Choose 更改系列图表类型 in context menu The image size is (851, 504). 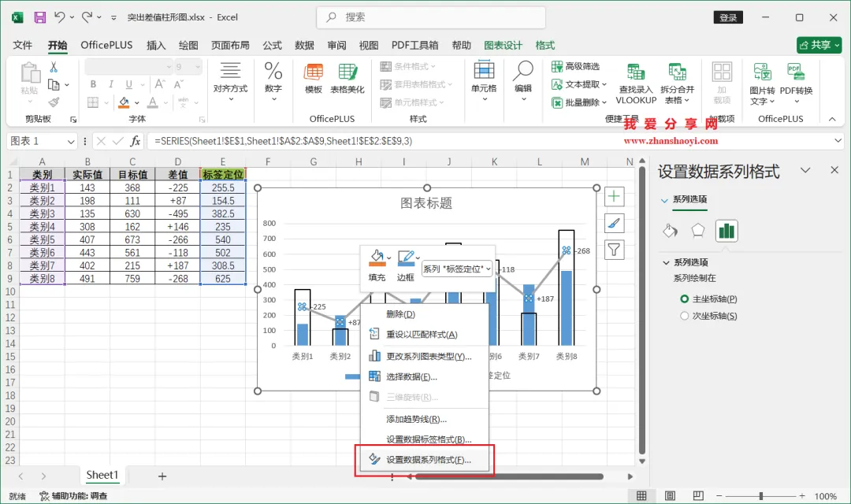pos(425,357)
